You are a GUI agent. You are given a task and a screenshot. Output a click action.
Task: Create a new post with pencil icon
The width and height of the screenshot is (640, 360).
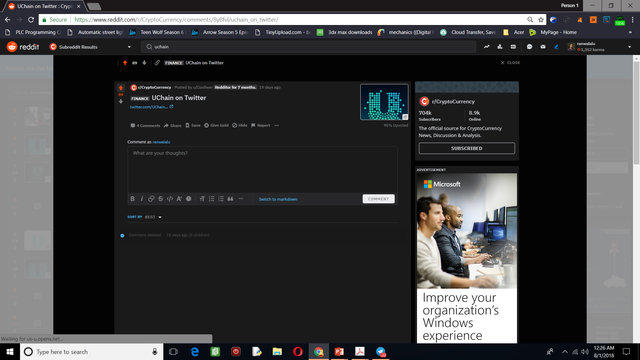[556, 47]
